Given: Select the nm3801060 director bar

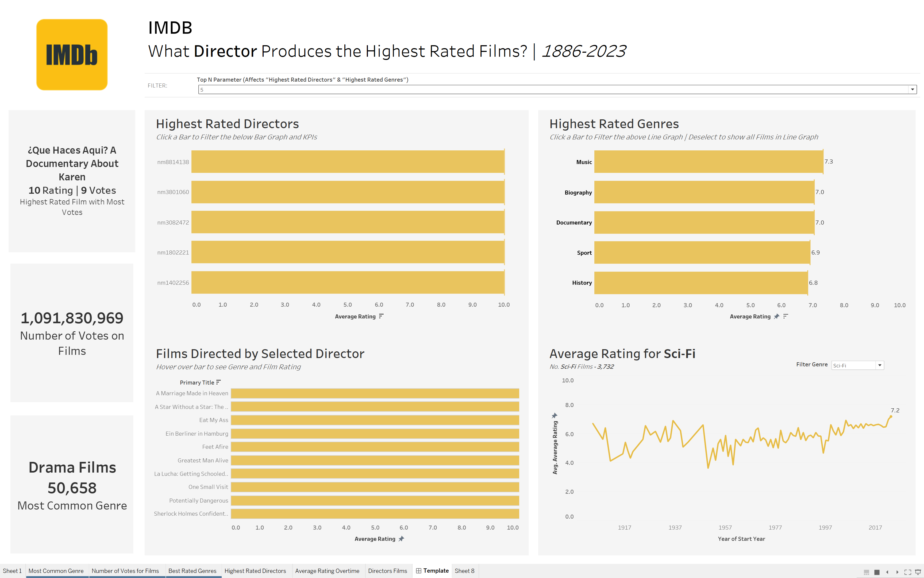Looking at the screenshot, I should [348, 192].
